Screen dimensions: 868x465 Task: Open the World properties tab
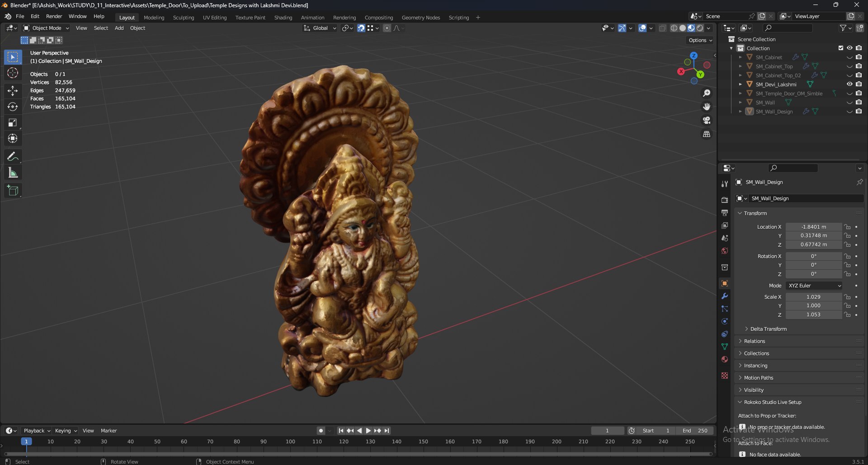725,251
